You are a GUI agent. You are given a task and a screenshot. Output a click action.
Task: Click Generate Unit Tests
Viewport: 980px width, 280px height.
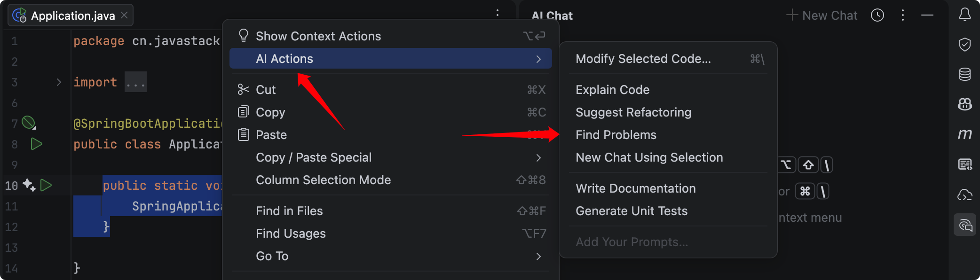(x=631, y=211)
